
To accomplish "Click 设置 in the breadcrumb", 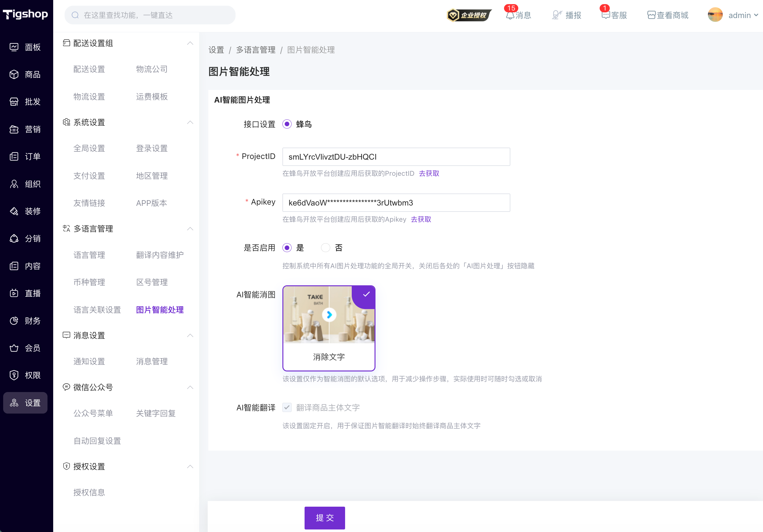I will click(x=216, y=50).
